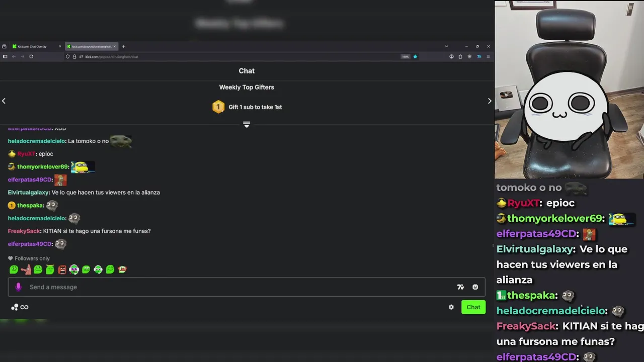Open the browser hamburger menu
This screenshot has height=362, width=644.
click(x=488, y=56)
